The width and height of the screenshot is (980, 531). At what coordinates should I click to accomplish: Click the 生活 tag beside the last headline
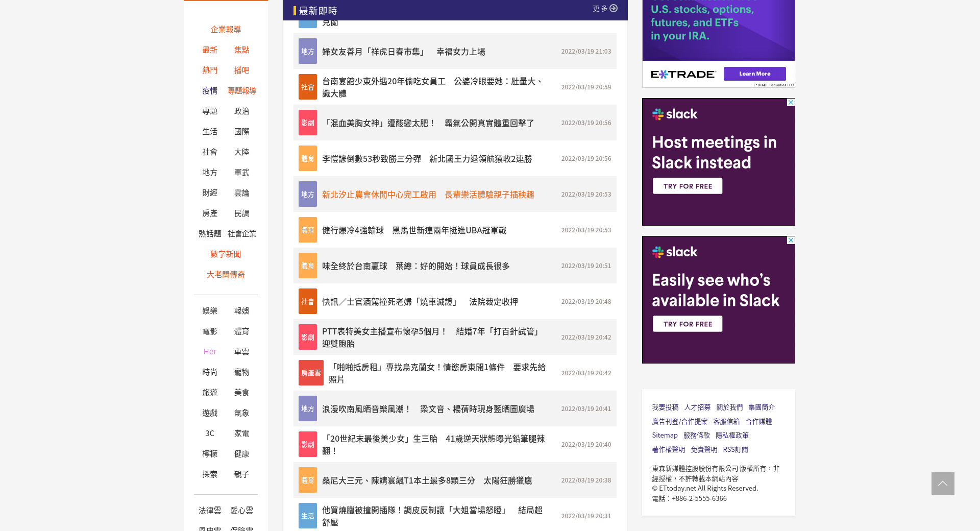click(307, 516)
